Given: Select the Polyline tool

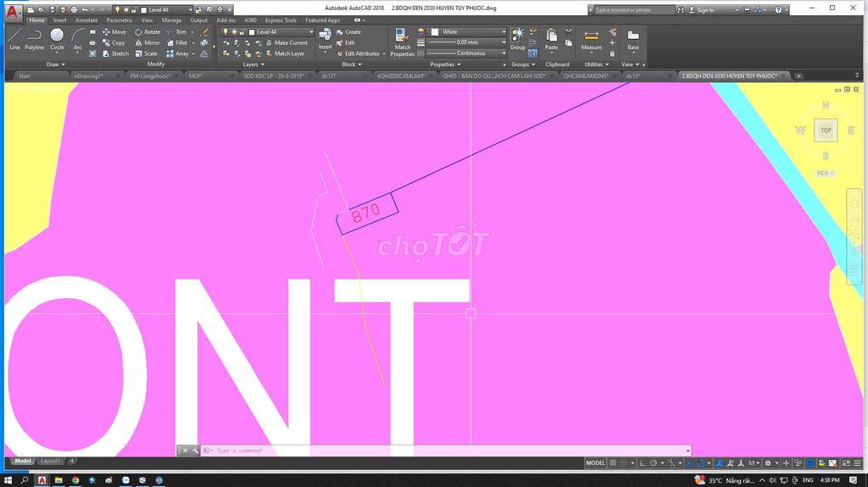Looking at the screenshot, I should [x=34, y=39].
